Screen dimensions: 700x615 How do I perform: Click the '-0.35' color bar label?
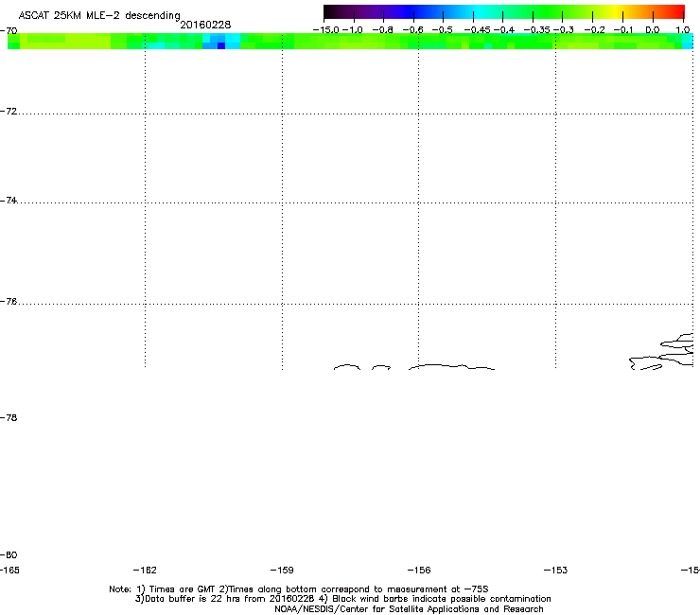click(536, 30)
